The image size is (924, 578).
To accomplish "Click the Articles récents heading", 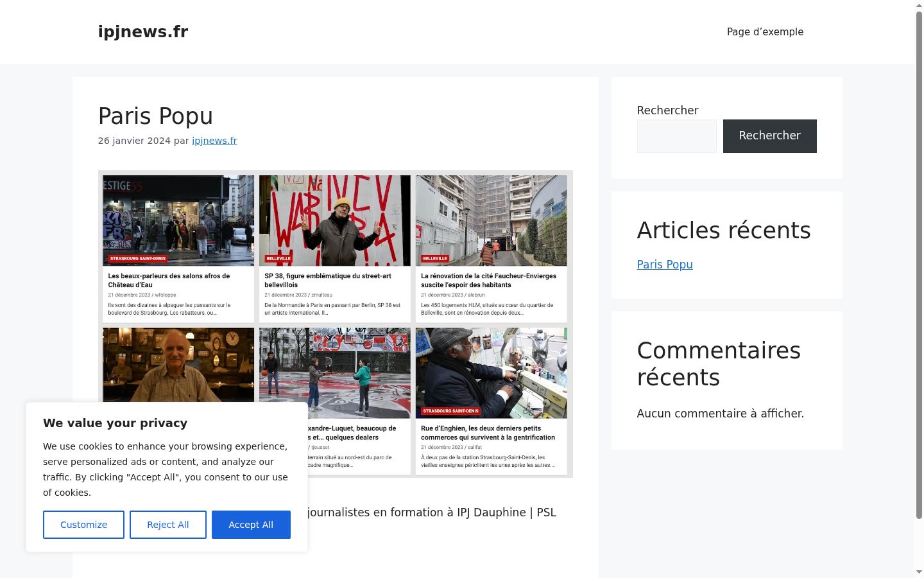I will pyautogui.click(x=724, y=231).
